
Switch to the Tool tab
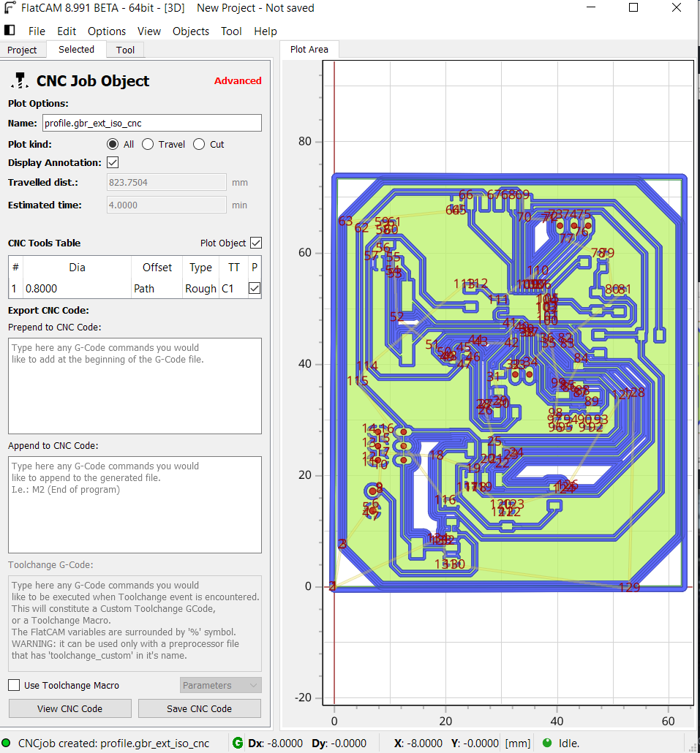click(x=125, y=50)
